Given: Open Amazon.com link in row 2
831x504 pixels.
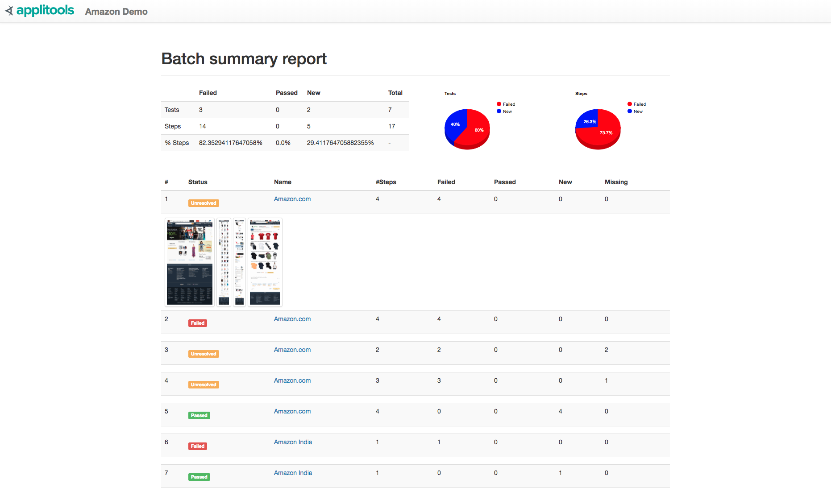Looking at the screenshot, I should (x=292, y=319).
